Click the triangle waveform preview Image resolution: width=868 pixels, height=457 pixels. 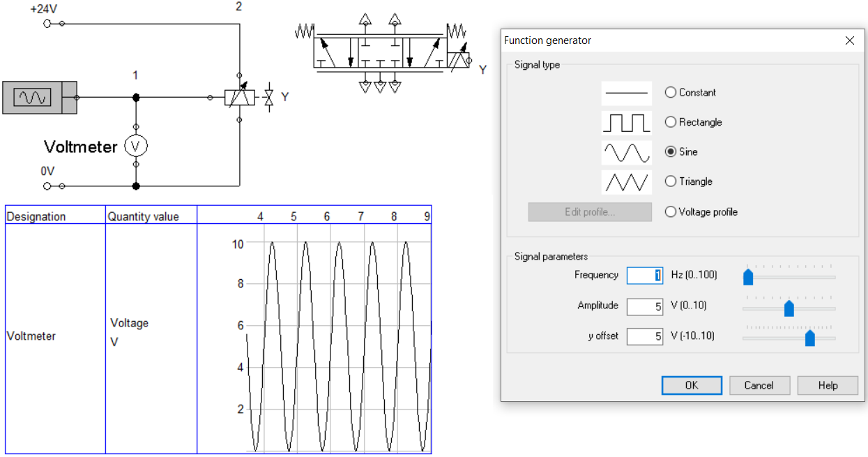click(x=627, y=182)
